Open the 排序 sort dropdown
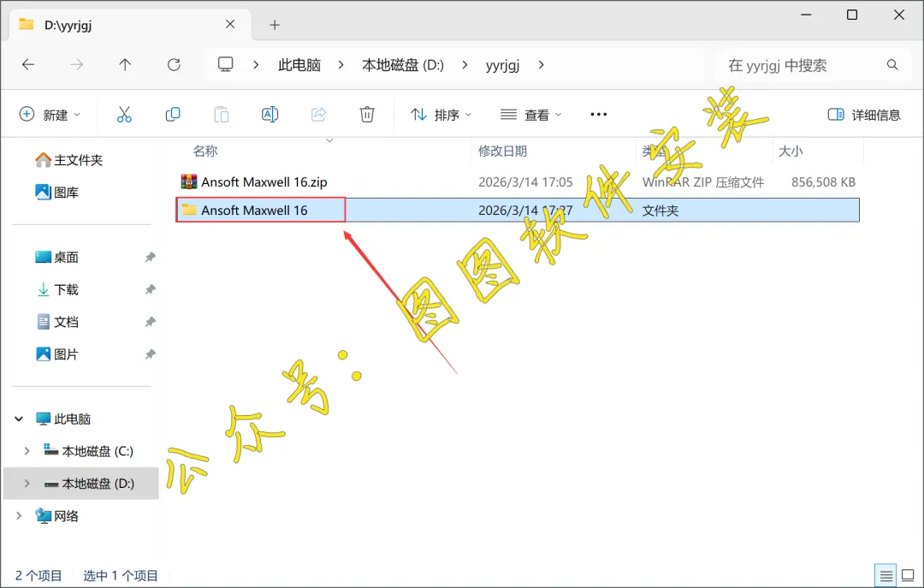This screenshot has height=588, width=924. tap(441, 115)
